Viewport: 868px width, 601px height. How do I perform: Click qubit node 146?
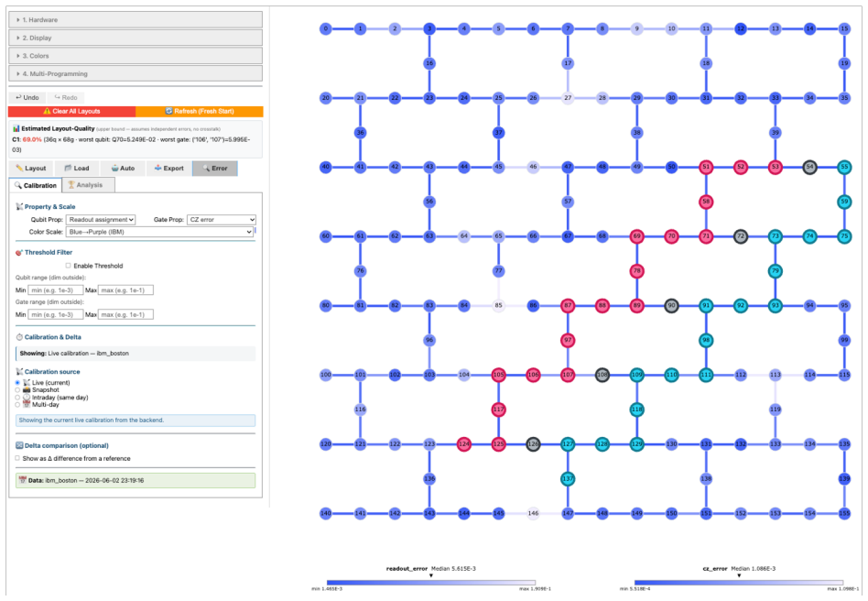point(533,513)
